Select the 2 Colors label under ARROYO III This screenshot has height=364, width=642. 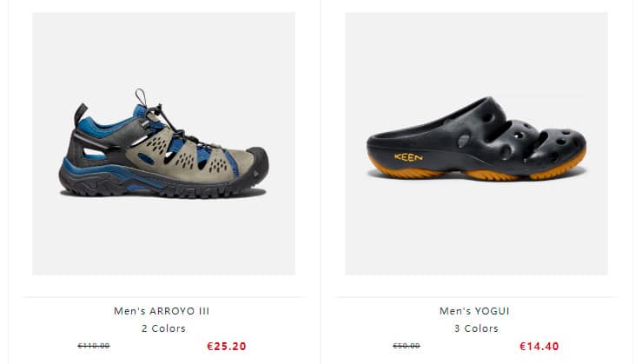click(x=163, y=328)
